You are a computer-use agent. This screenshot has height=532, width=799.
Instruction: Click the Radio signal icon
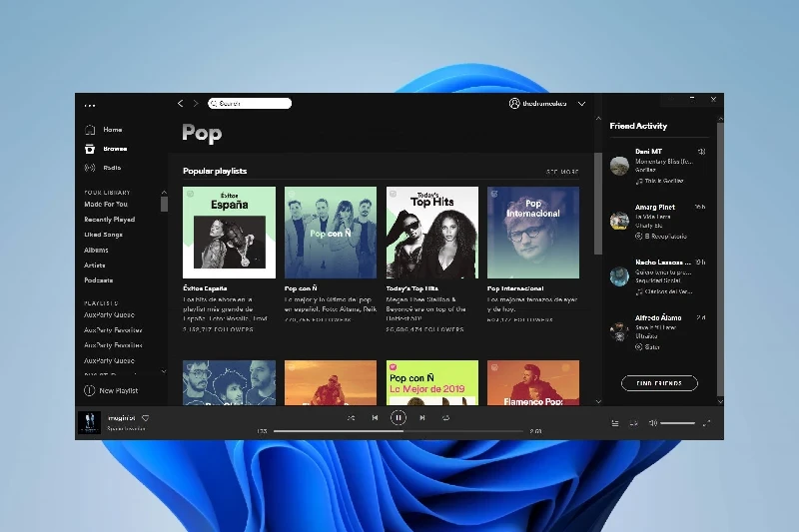point(90,168)
